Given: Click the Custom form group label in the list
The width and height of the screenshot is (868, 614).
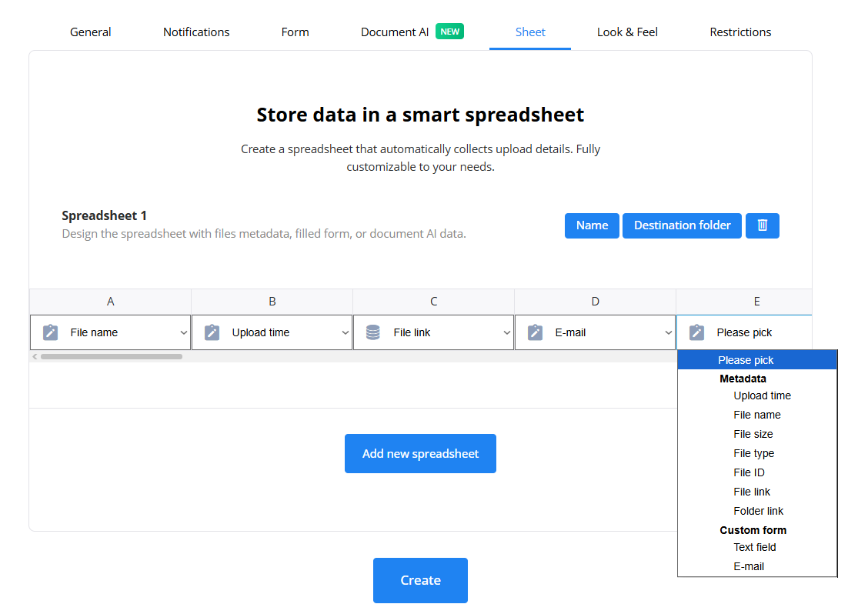Looking at the screenshot, I should coord(753,530).
